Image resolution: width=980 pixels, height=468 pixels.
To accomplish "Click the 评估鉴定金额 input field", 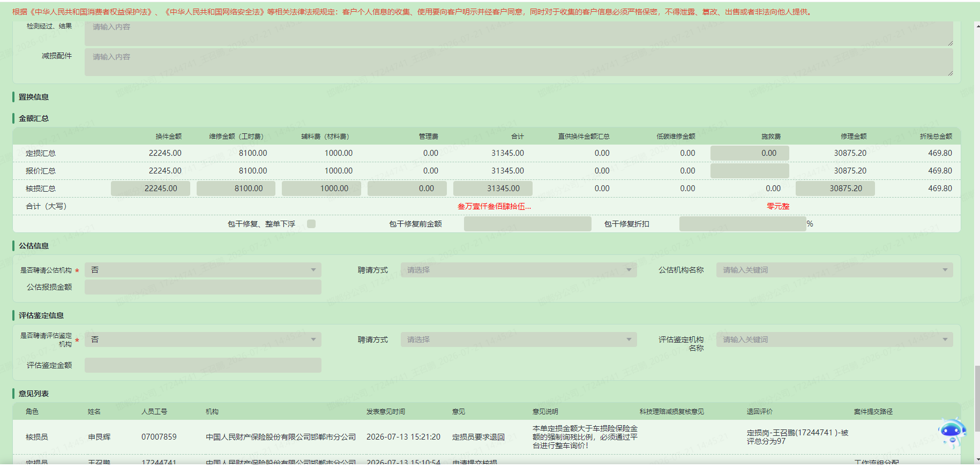I will [x=203, y=365].
